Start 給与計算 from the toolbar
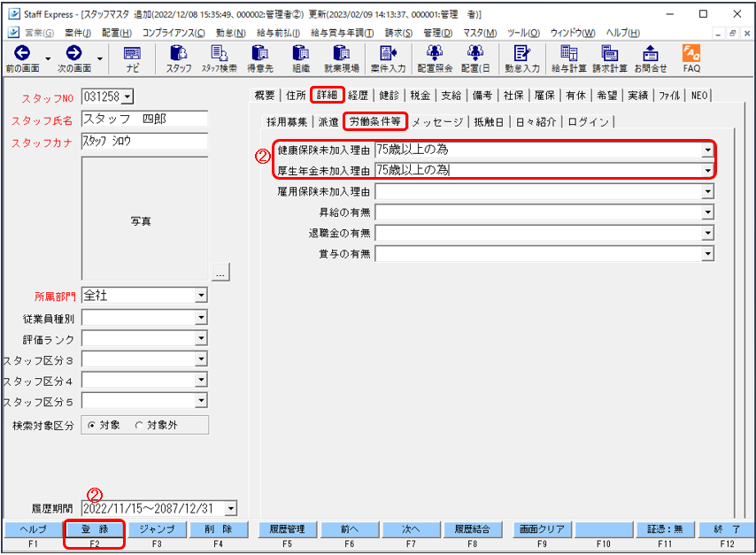This screenshot has height=555, width=756. tap(569, 58)
